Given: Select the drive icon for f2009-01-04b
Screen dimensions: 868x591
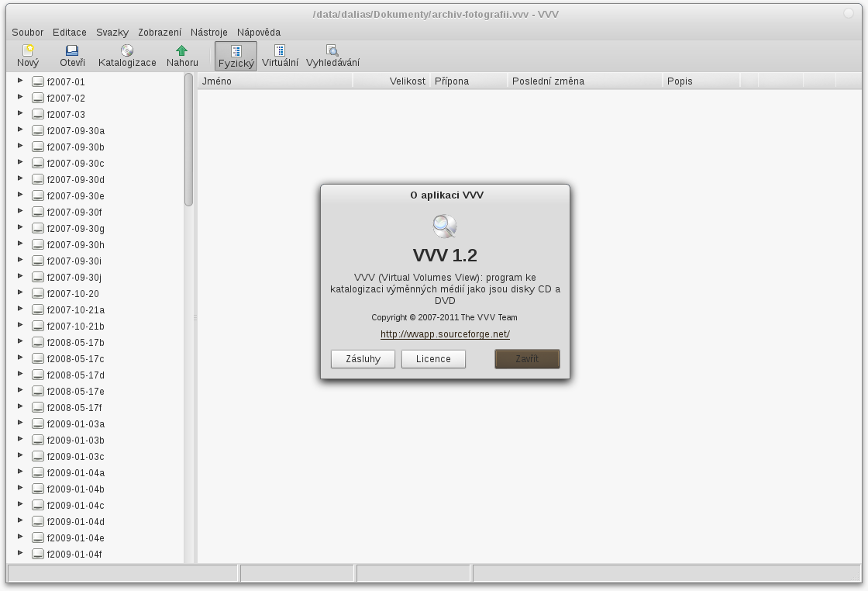Looking at the screenshot, I should [x=38, y=489].
